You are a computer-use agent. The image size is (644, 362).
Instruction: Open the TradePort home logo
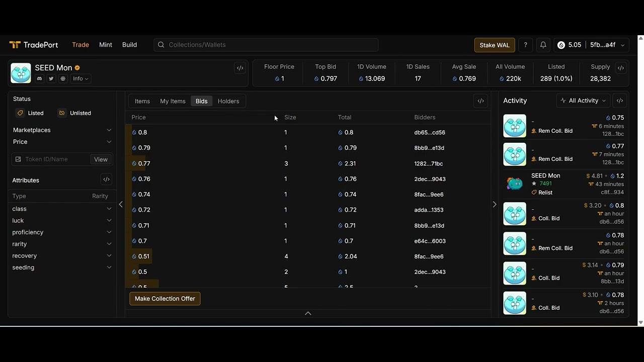(34, 45)
